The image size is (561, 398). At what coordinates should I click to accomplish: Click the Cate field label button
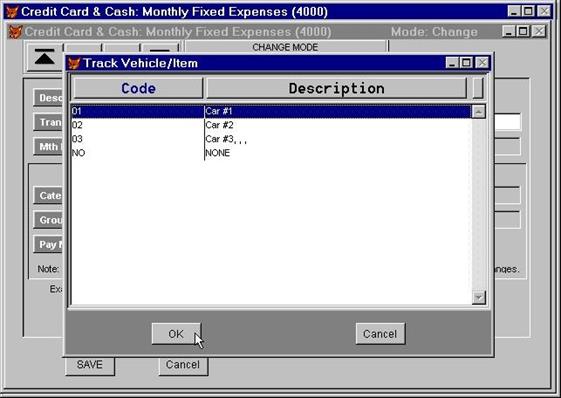(x=49, y=195)
